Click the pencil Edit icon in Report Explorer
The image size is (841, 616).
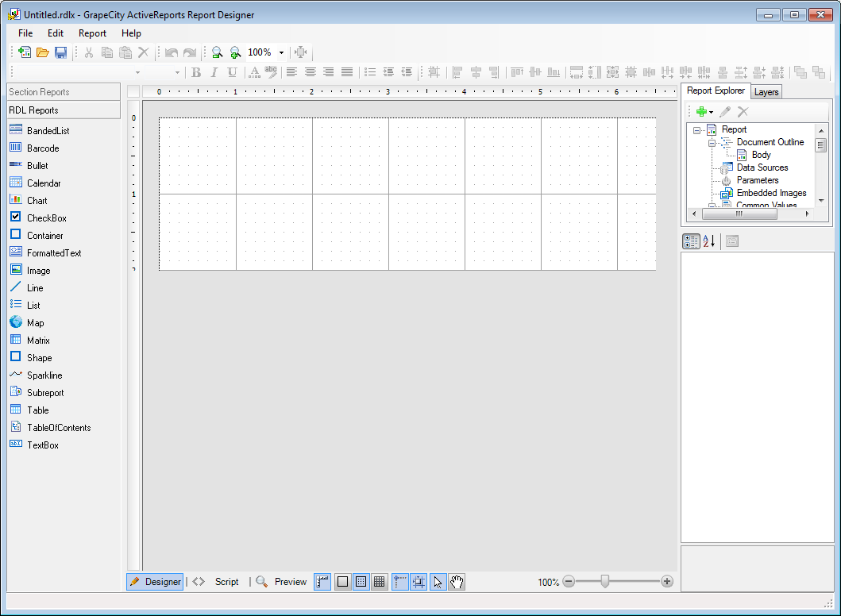[x=724, y=111]
